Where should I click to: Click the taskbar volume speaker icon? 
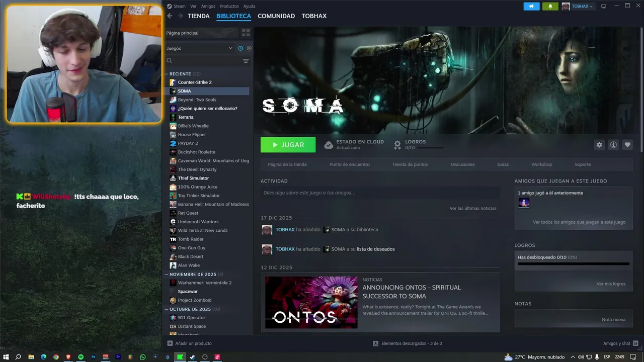click(x=581, y=357)
